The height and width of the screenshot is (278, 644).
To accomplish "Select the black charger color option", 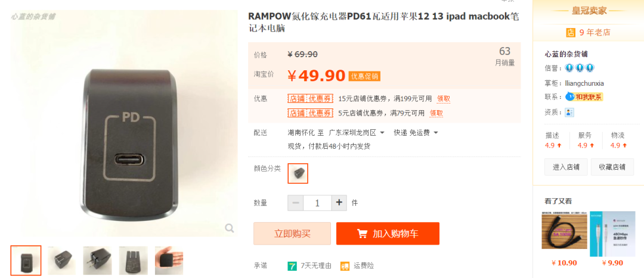I will pyautogui.click(x=298, y=173).
